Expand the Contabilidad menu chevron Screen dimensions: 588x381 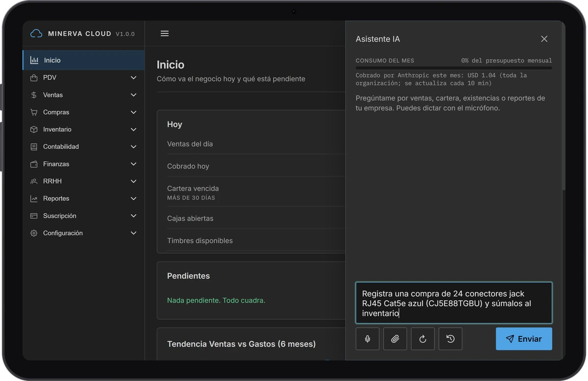(134, 147)
